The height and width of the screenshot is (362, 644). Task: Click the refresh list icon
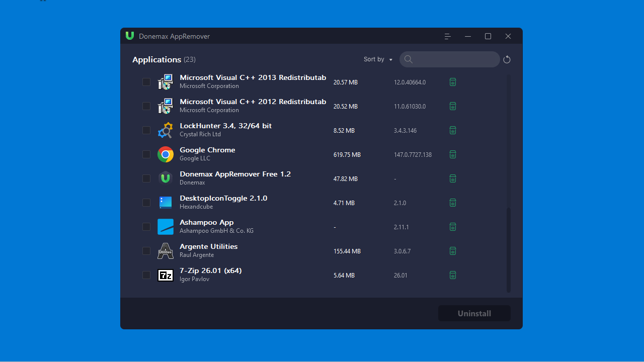click(x=507, y=59)
